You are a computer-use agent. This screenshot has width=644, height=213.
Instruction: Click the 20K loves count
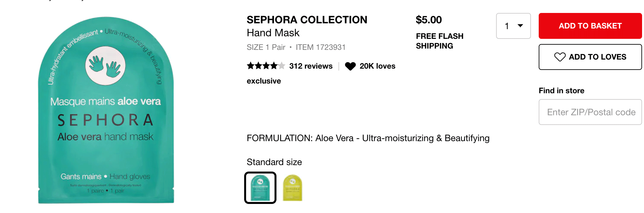click(377, 66)
